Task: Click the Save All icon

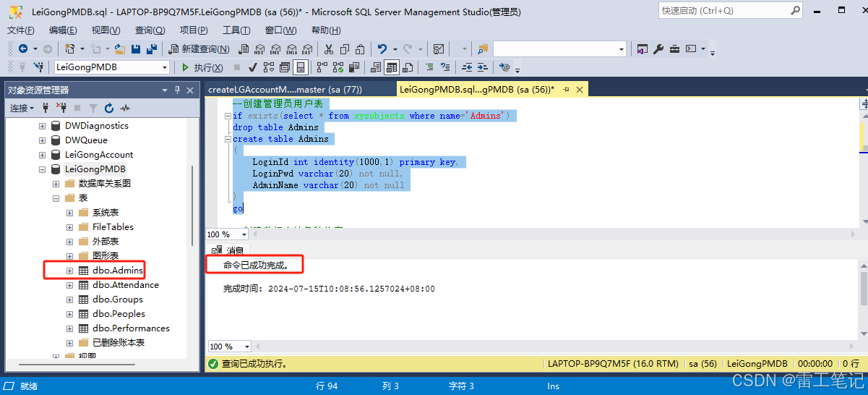Action: (152, 49)
